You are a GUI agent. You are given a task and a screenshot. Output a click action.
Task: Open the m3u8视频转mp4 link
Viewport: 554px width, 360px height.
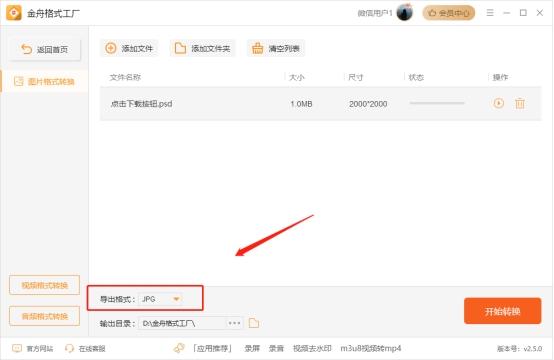[371, 349]
